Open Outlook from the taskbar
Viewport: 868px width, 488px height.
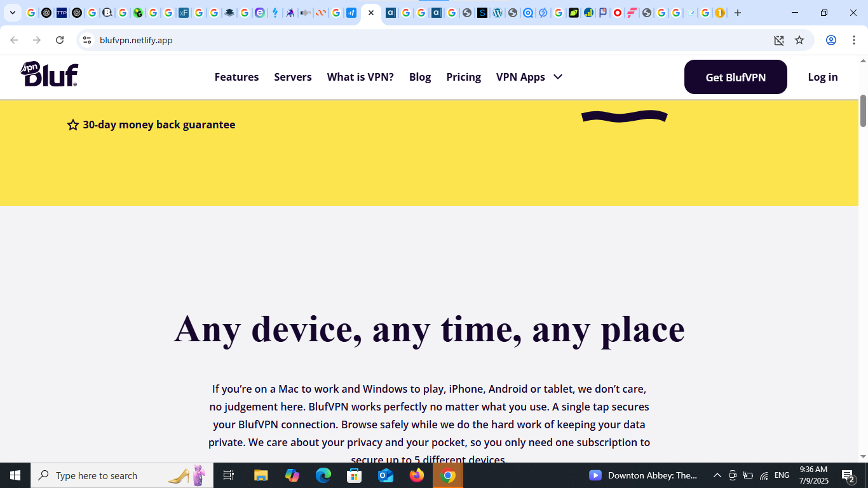coord(386,475)
